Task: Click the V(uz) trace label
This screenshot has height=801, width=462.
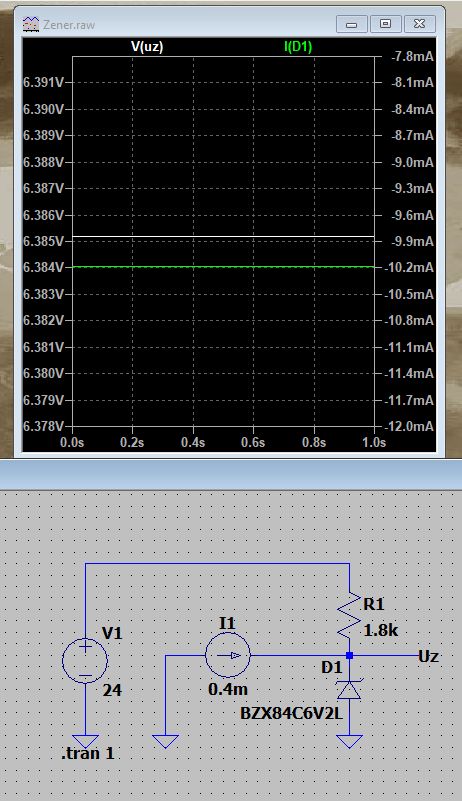Action: coord(147,47)
